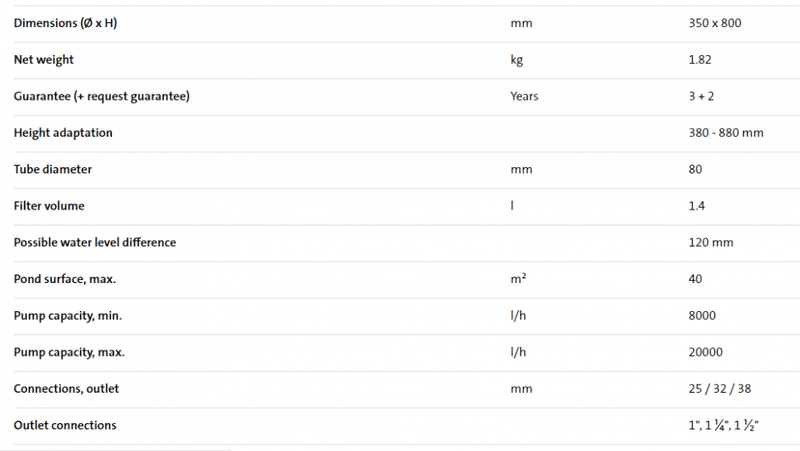Click the "Guarantee (+ request guarantee)" label
Image resolution: width=800 pixels, height=451 pixels.
tap(102, 96)
